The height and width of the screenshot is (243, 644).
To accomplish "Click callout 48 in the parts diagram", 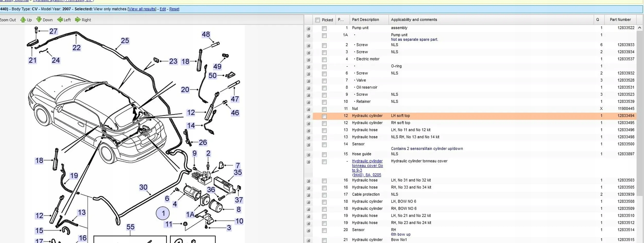I will coord(206,34).
